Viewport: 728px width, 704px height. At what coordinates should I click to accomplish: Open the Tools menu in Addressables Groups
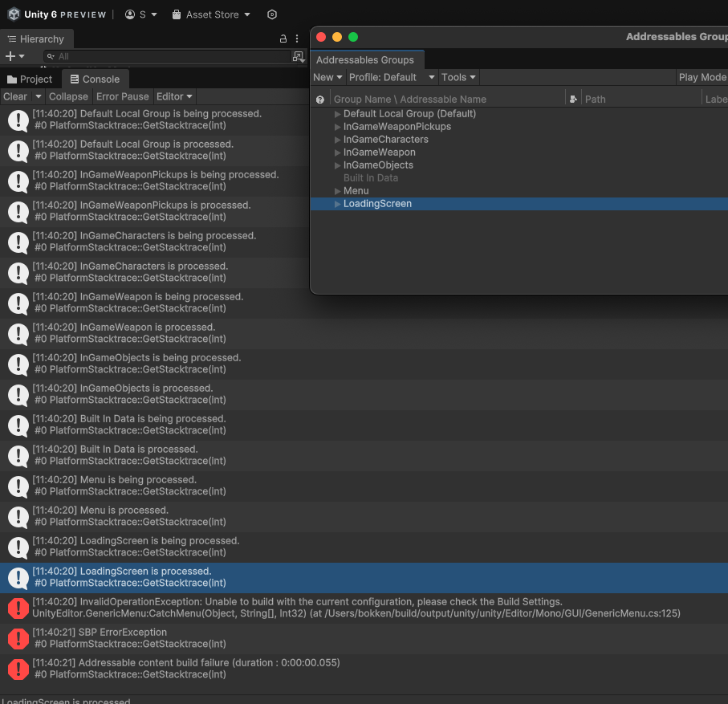458,77
